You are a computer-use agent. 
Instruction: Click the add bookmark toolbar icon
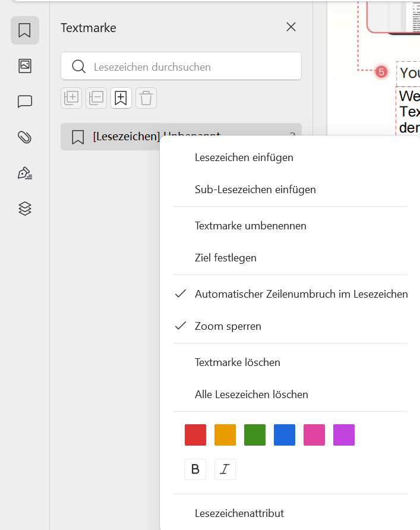pos(121,97)
